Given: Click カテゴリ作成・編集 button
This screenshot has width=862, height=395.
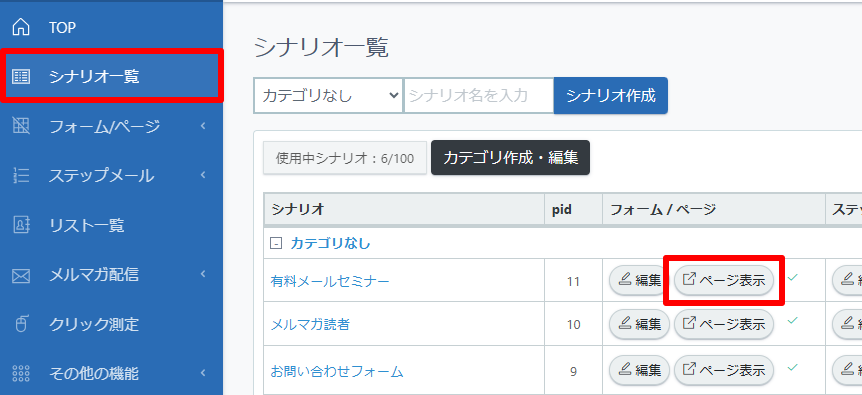Looking at the screenshot, I should [510, 158].
